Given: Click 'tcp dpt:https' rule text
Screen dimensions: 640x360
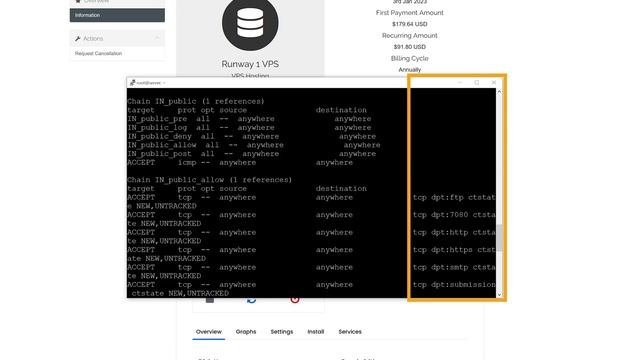Looking at the screenshot, I should (x=443, y=250).
